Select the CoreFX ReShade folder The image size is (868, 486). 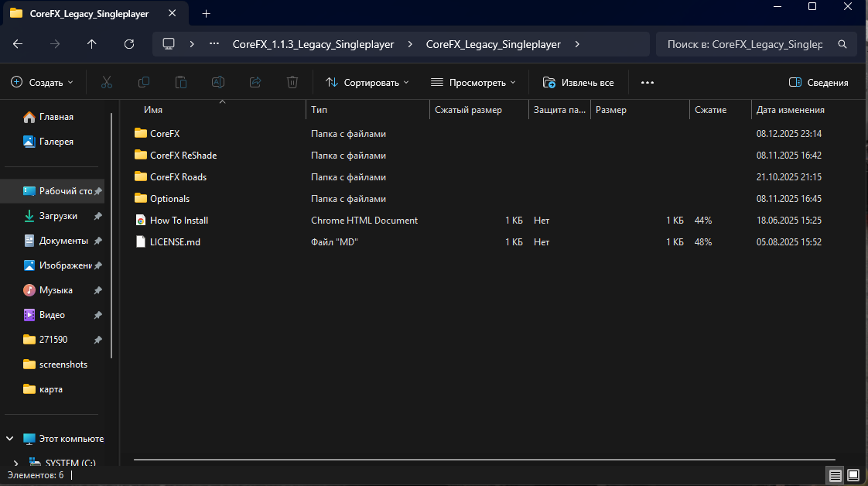click(x=183, y=156)
